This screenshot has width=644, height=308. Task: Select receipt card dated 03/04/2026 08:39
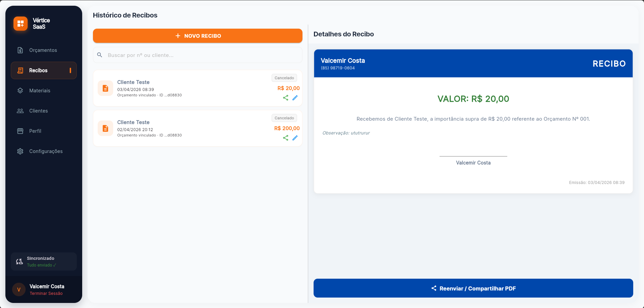pyautogui.click(x=198, y=88)
